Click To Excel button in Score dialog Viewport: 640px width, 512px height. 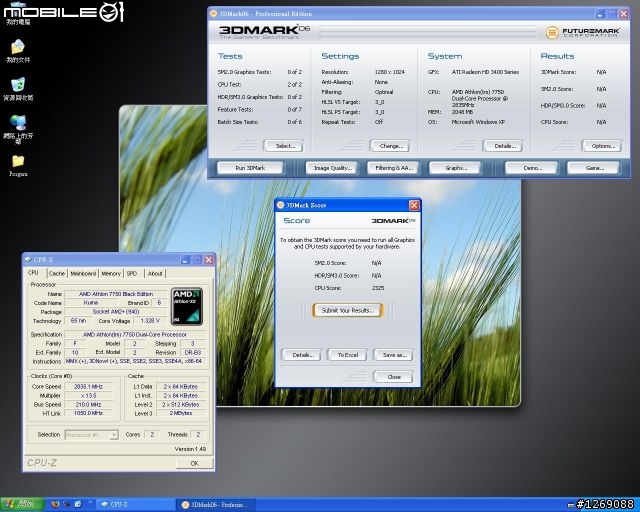[348, 355]
